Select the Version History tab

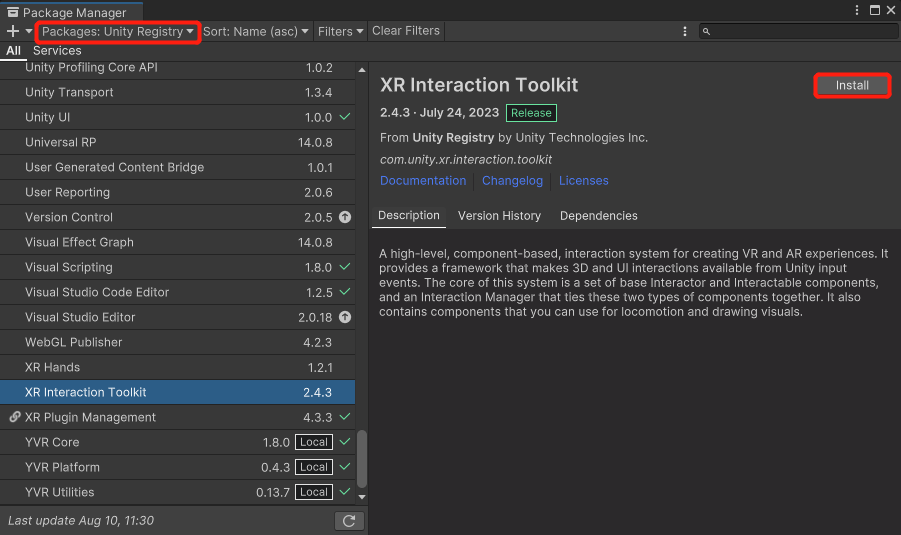pyautogui.click(x=499, y=215)
